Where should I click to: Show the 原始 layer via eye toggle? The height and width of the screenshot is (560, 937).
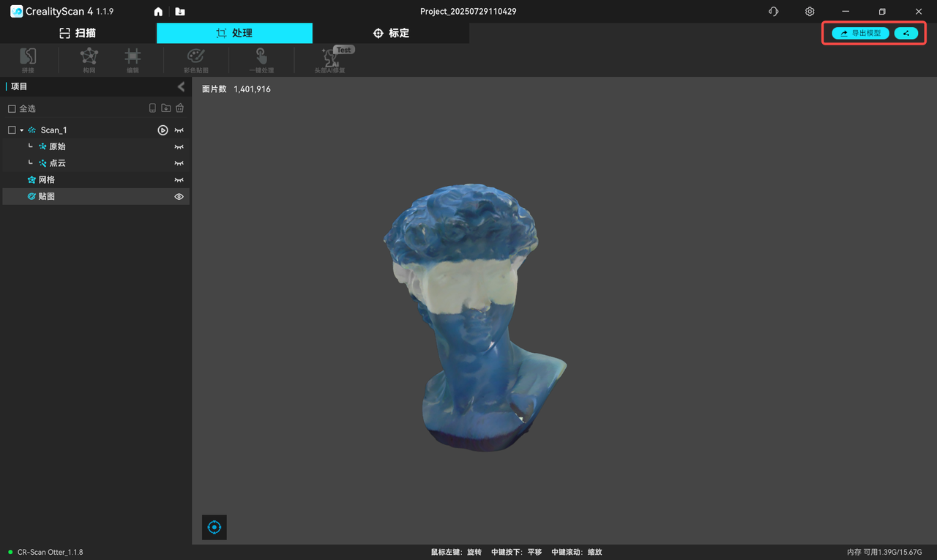pos(179,146)
